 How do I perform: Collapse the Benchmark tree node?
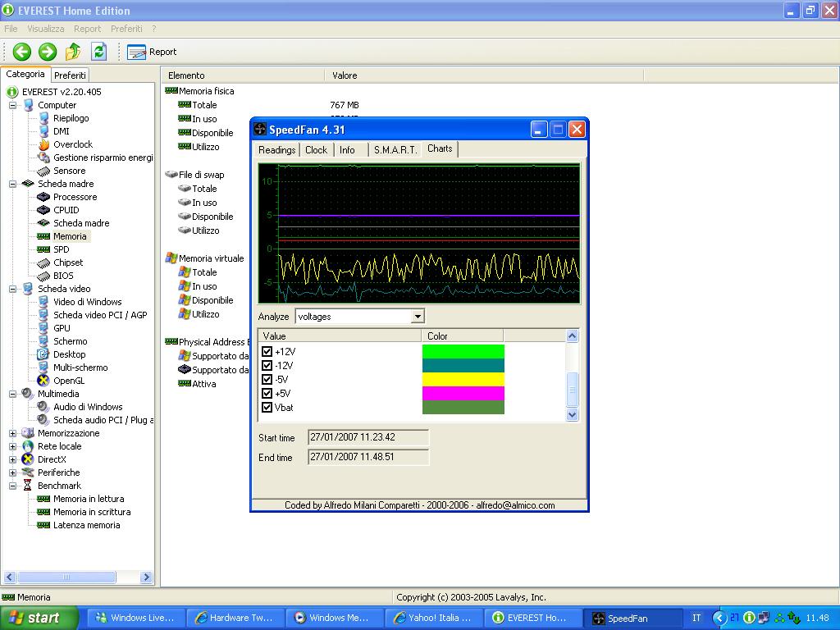(12, 486)
